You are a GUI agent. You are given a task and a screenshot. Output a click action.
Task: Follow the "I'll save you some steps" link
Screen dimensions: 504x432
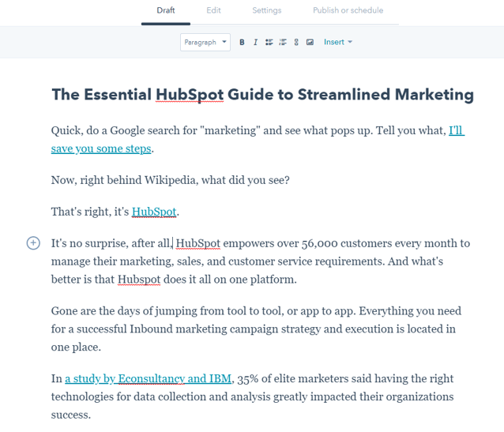(101, 148)
